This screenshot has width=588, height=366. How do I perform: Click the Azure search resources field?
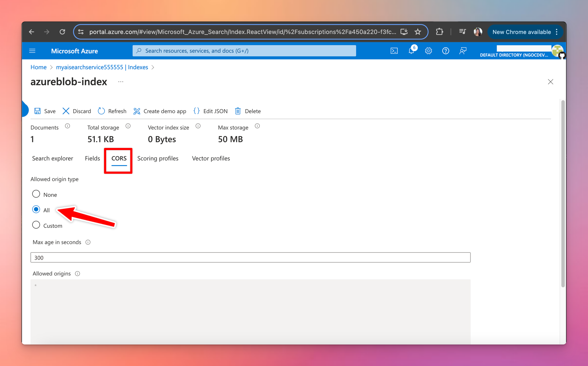(x=244, y=51)
